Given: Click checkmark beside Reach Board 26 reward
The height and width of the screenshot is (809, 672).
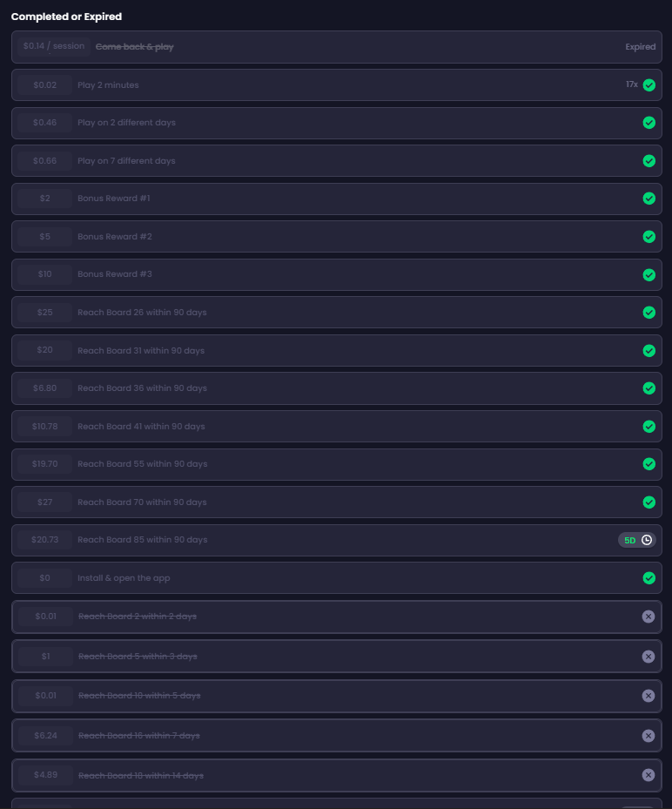Looking at the screenshot, I should 648,312.
